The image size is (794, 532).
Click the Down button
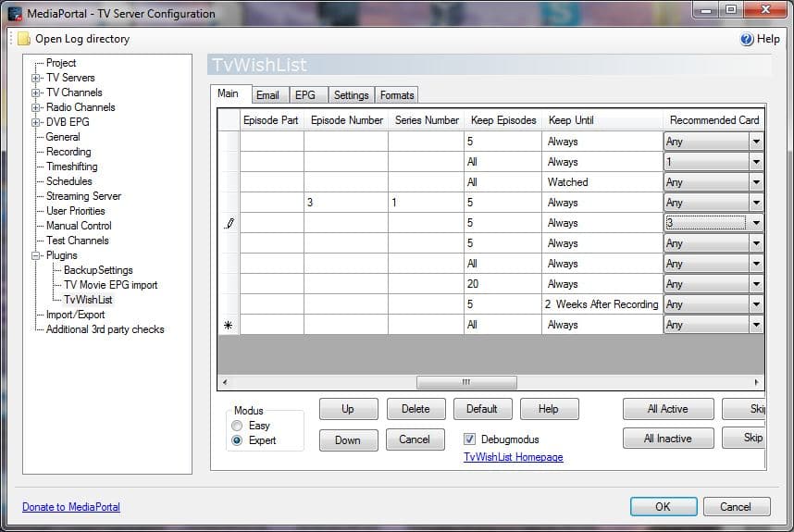point(348,440)
